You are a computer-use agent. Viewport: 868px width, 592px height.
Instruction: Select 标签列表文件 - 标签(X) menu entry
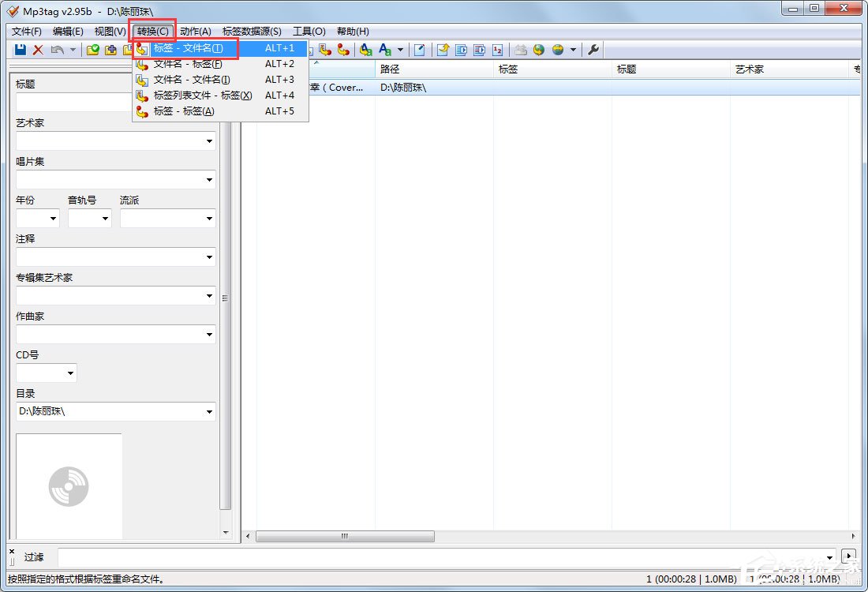[x=220, y=96]
